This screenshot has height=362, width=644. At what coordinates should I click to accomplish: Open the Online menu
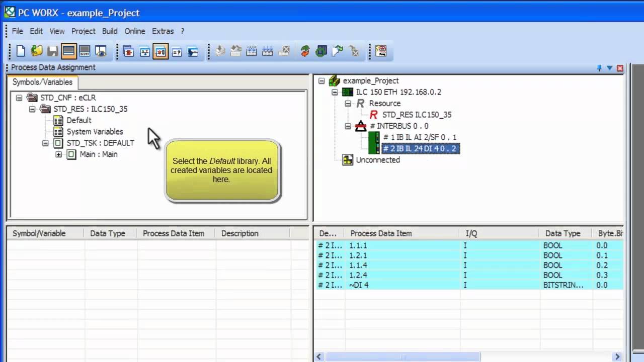[x=135, y=31]
